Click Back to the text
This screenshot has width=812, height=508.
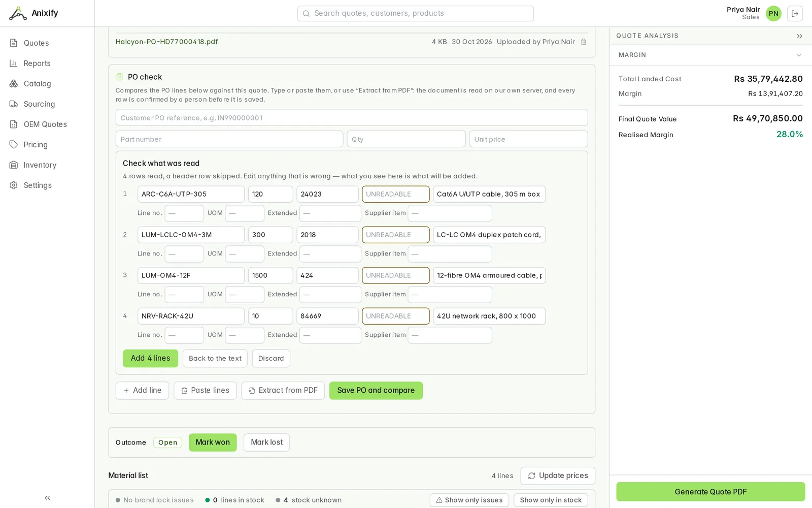pyautogui.click(x=215, y=358)
